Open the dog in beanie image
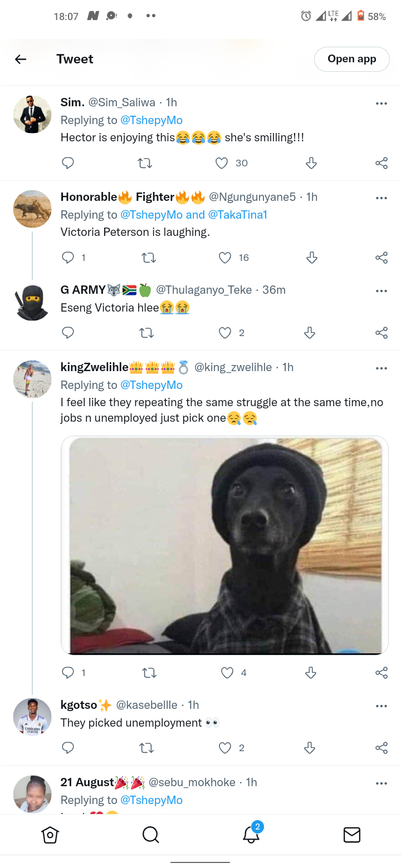Image resolution: width=401 pixels, height=868 pixels. point(224,545)
